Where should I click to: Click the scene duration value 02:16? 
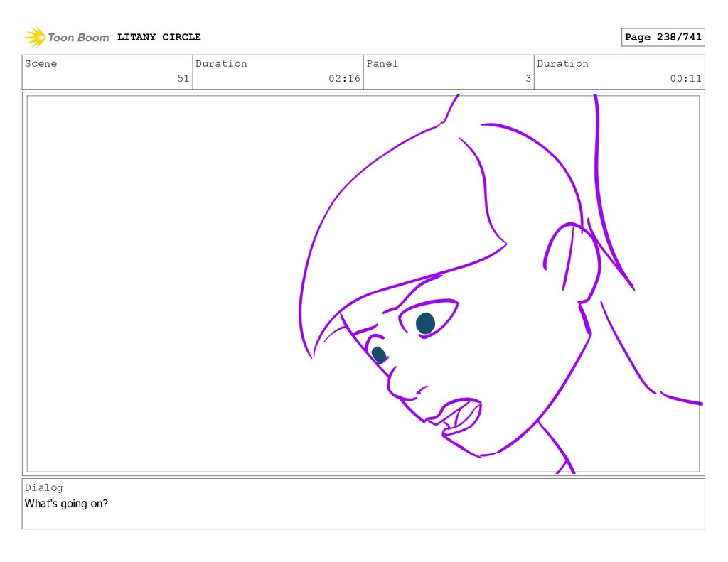345,78
